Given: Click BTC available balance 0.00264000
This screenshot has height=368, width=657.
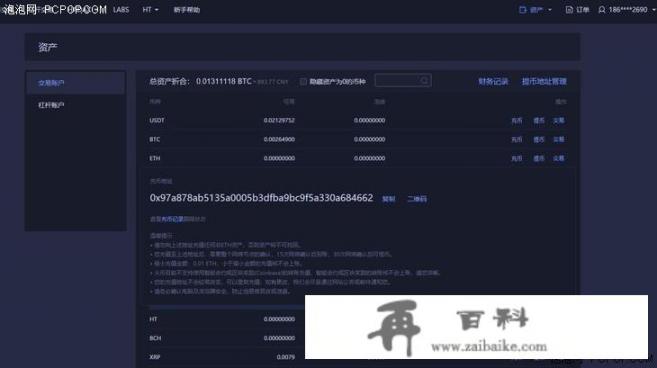Looking at the screenshot, I should click(279, 139).
